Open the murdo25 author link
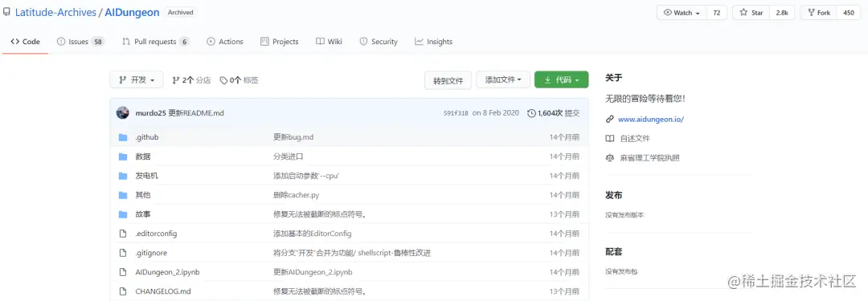 click(x=150, y=113)
